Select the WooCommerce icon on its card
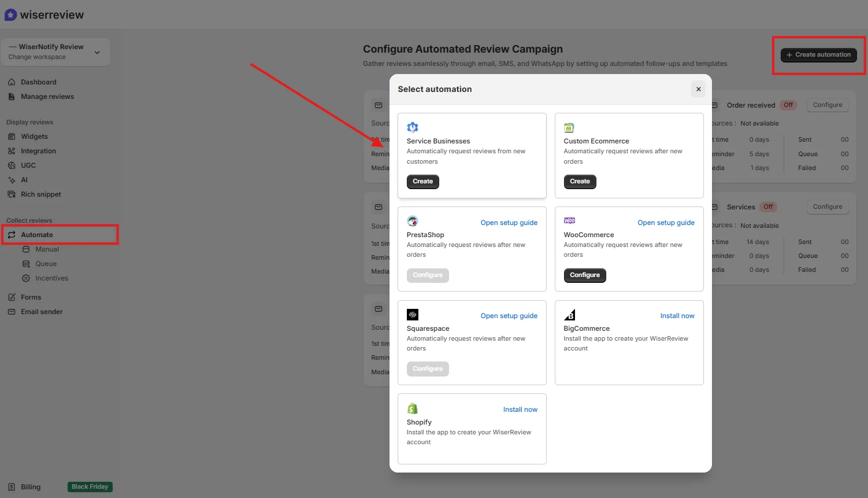Screen dimensions: 868x498 point(569,220)
